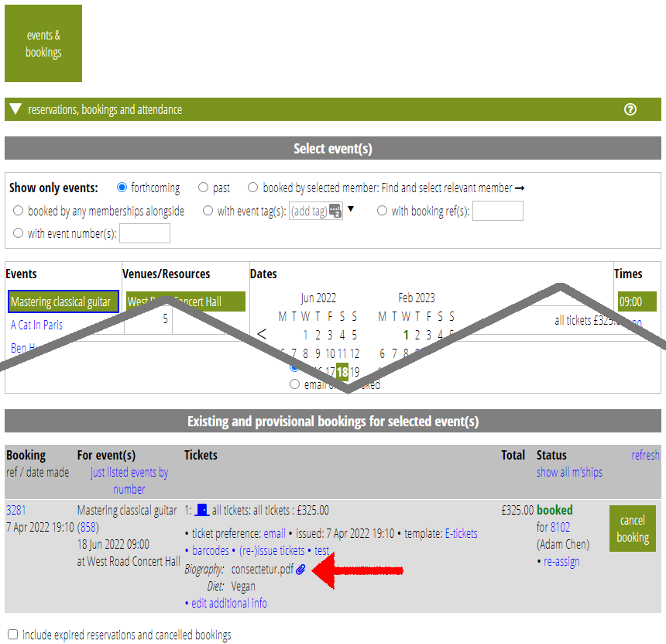Open the help question mark icon
The height and width of the screenshot is (644, 666).
tap(630, 110)
